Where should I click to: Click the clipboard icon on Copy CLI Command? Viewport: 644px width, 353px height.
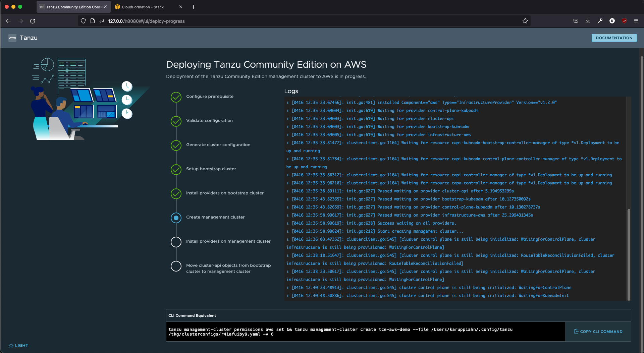576,331
